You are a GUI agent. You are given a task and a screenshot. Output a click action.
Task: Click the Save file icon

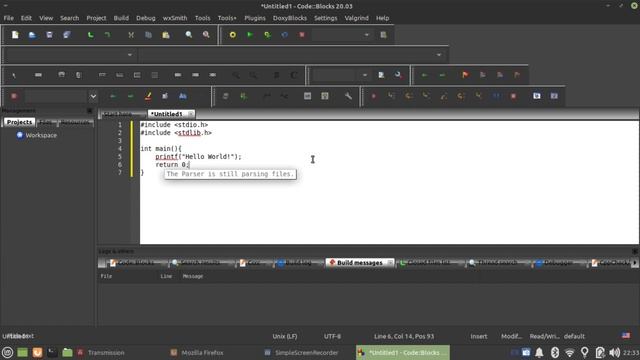49,35
